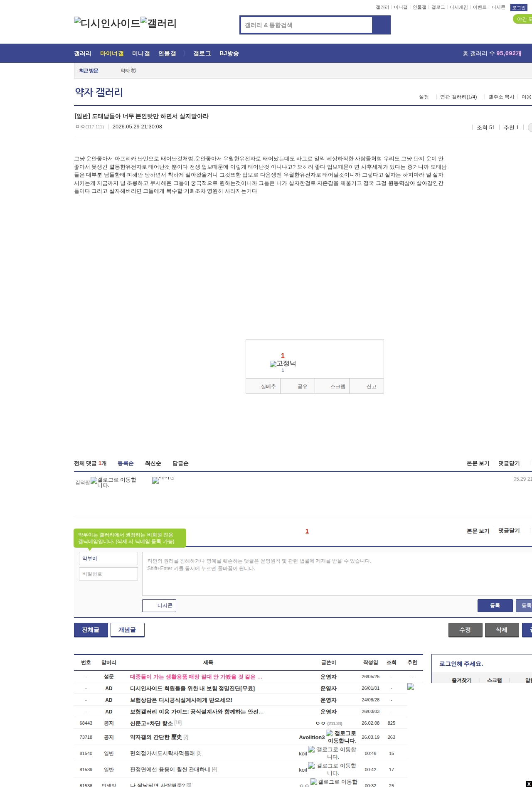Click the 추천 column header

tap(412, 662)
